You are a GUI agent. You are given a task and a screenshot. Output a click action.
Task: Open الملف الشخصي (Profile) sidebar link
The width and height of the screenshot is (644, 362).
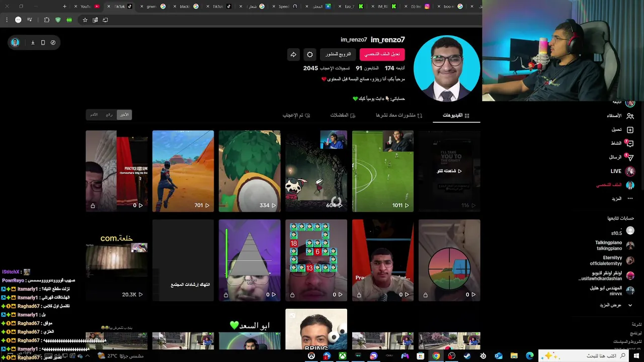tap(615, 185)
